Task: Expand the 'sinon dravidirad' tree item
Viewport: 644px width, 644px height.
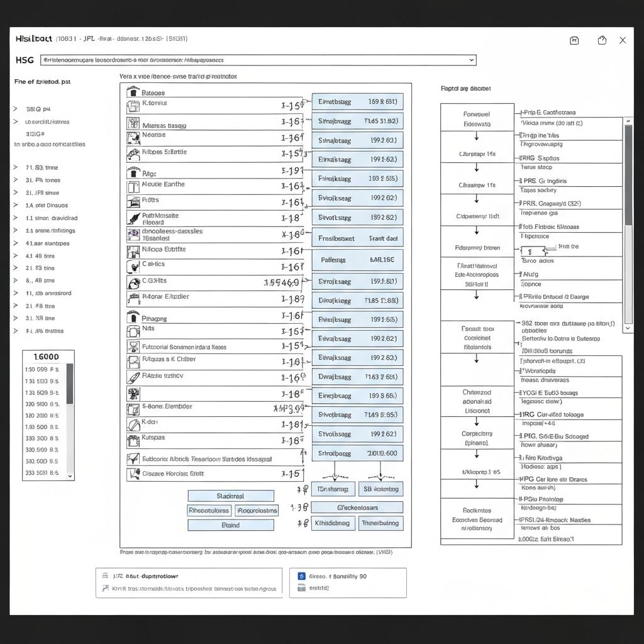Action: (15, 218)
